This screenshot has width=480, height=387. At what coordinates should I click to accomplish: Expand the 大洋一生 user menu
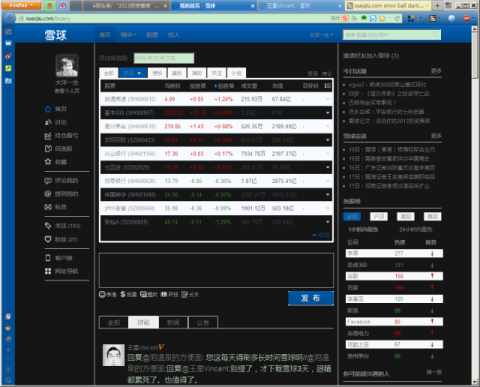pos(321,35)
